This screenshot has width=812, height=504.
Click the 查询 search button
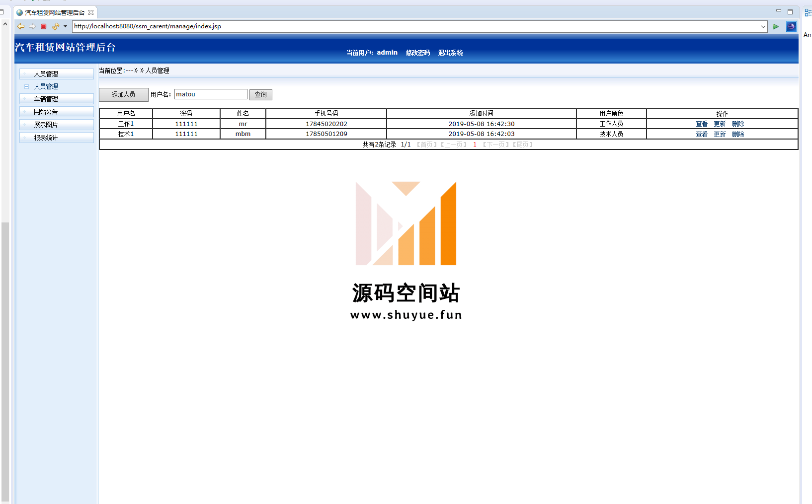pos(261,95)
